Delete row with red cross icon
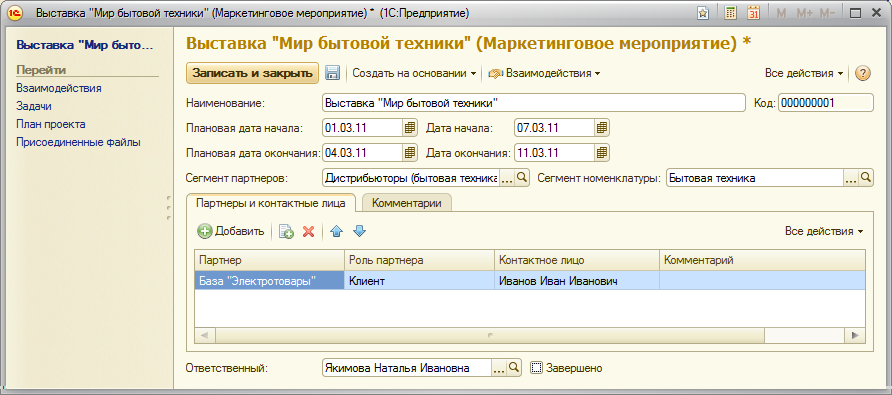This screenshot has width=892, height=395. coord(308,231)
